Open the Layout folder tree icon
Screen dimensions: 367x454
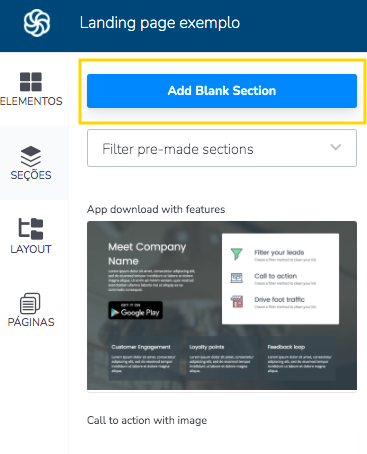tap(31, 229)
